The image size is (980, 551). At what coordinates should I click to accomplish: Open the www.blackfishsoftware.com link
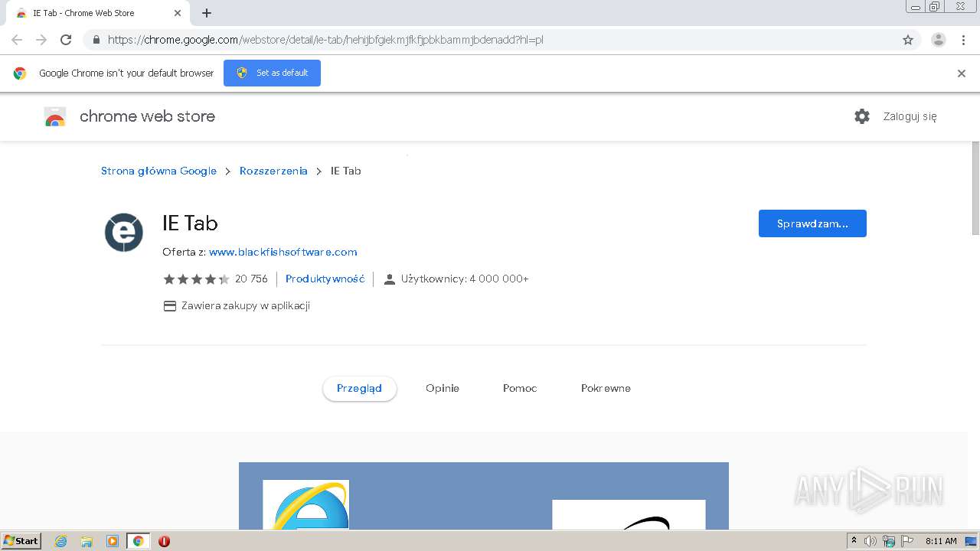pos(283,252)
